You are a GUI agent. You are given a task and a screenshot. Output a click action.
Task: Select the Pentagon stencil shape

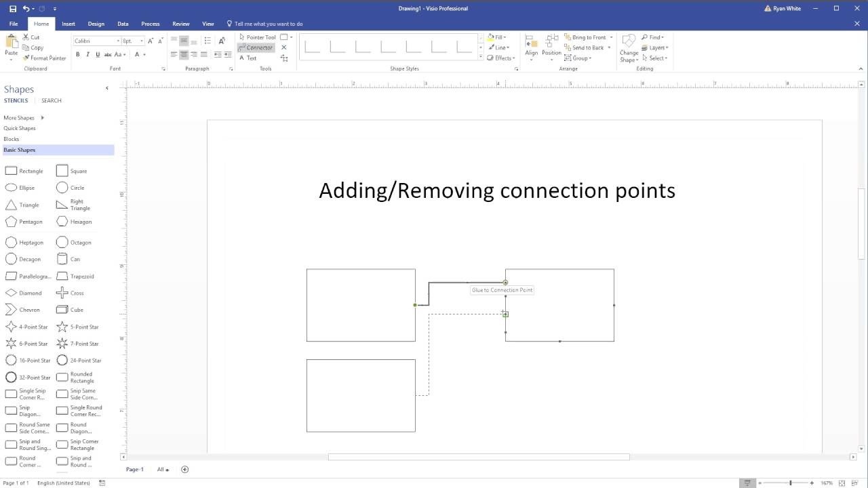tap(24, 222)
